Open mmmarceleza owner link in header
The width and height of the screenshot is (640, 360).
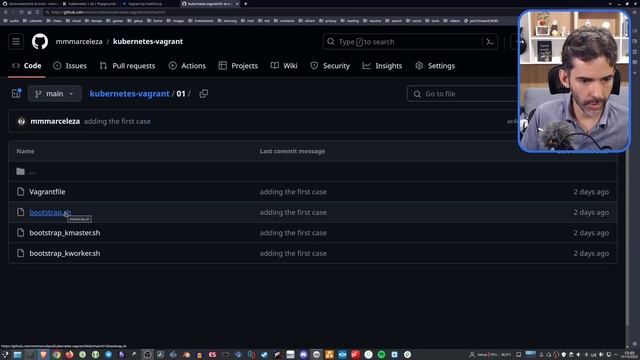79,42
